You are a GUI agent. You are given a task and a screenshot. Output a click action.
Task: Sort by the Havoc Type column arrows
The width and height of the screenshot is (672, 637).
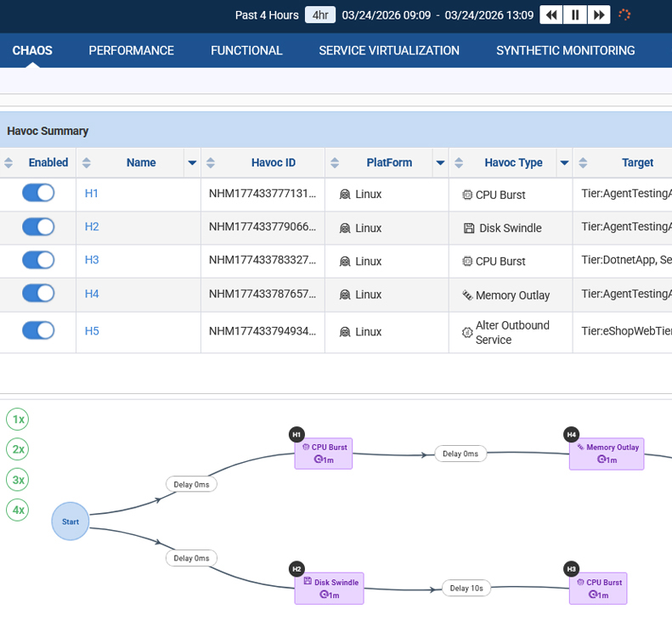[x=459, y=163]
